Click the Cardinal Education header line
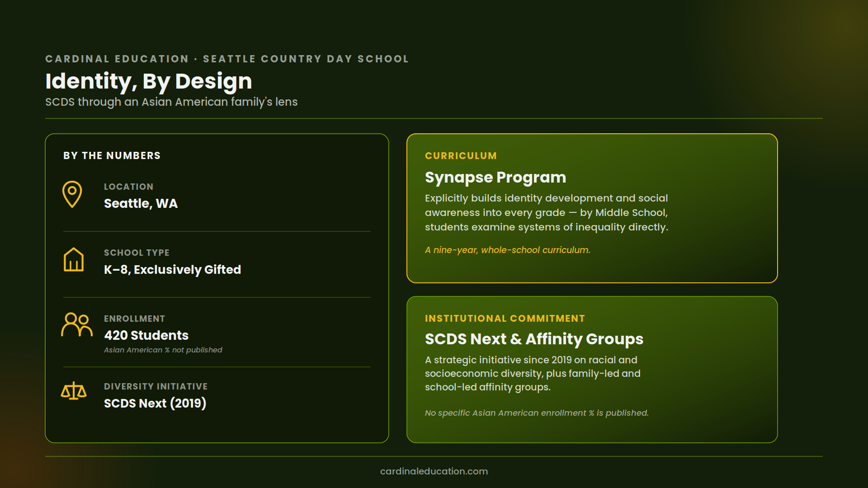 227,59
